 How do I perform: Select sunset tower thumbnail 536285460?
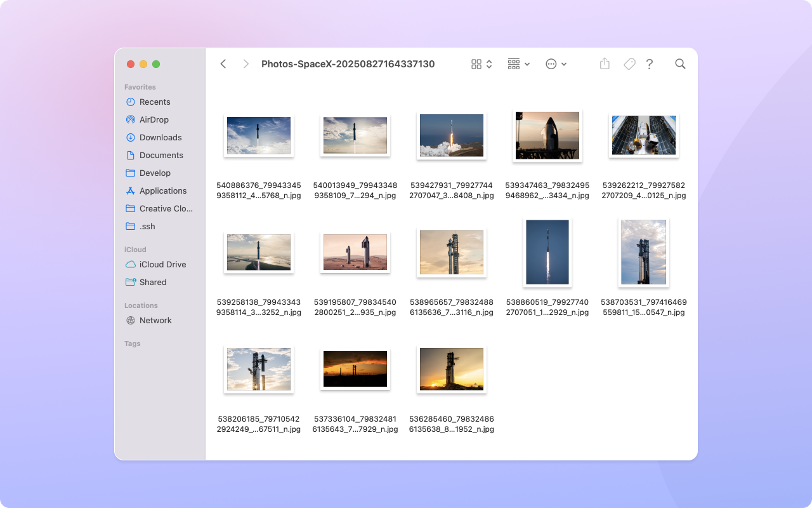pos(452,369)
